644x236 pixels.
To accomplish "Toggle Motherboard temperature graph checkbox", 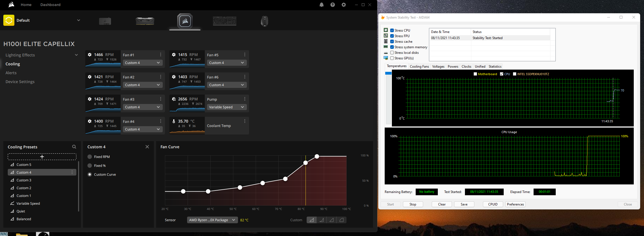I will [x=475, y=74].
